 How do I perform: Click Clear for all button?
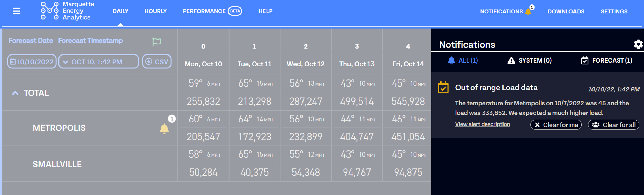click(x=614, y=125)
